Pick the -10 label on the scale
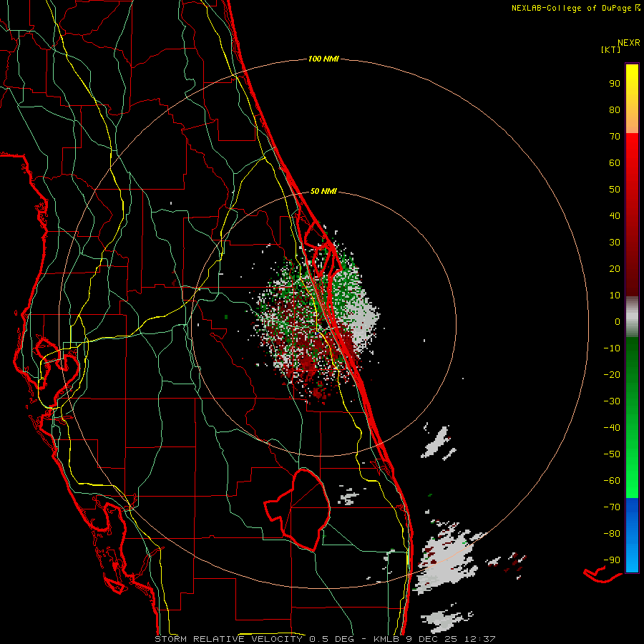Image resolution: width=644 pixels, height=644 pixels. tap(612, 348)
